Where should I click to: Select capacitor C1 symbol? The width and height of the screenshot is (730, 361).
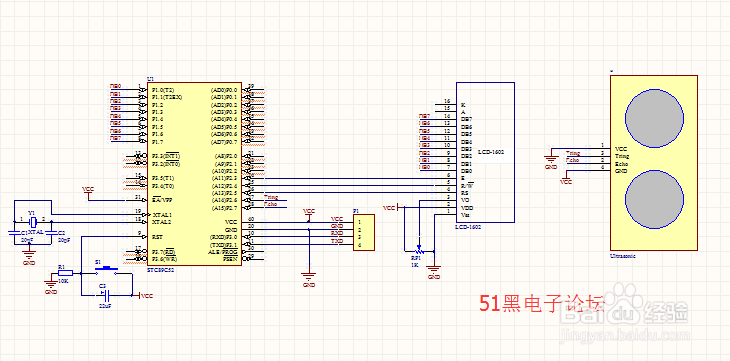coord(15,232)
